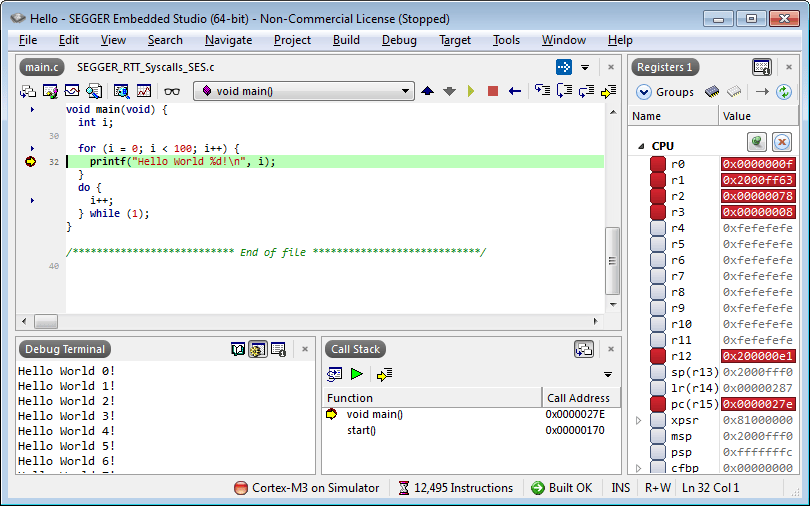
Task: Click the yellow-arrow lines icon in Call Stack
Action: pyautogui.click(x=384, y=374)
